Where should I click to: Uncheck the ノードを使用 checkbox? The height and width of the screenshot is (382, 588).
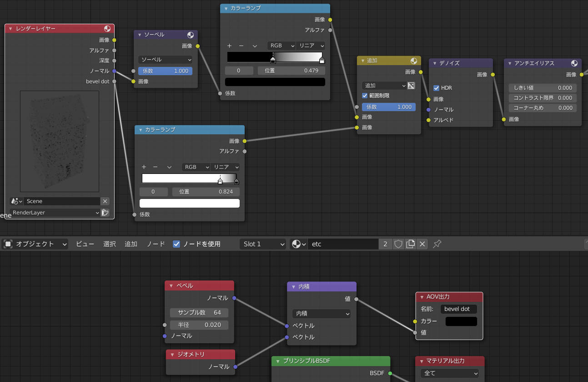click(x=176, y=244)
